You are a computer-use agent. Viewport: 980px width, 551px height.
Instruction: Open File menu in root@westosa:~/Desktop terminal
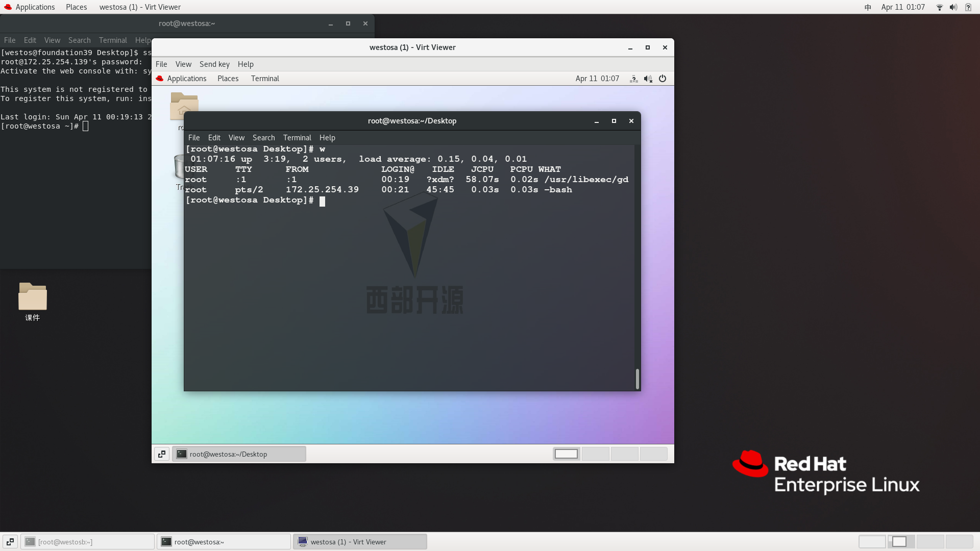pos(194,138)
